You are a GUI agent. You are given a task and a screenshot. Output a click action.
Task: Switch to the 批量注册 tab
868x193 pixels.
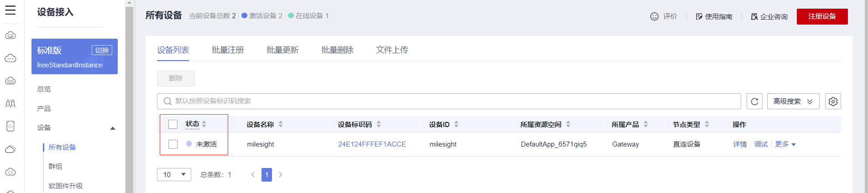click(x=228, y=50)
